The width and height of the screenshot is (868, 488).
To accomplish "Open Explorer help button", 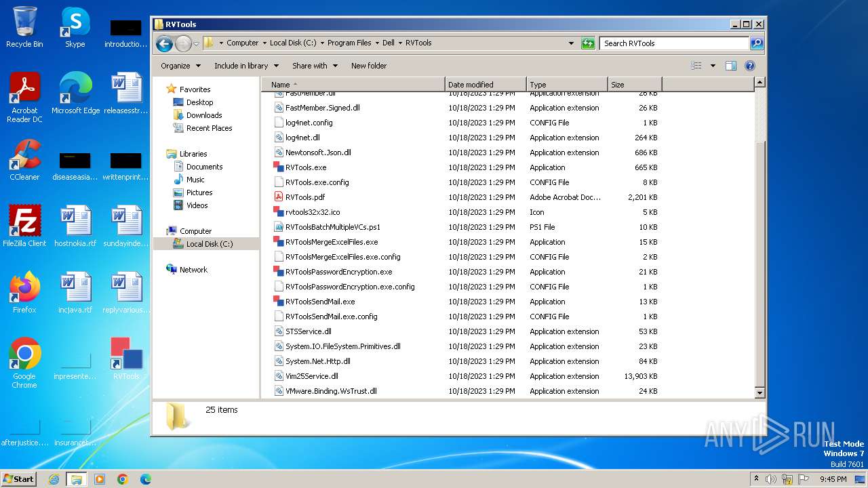I will coord(750,66).
